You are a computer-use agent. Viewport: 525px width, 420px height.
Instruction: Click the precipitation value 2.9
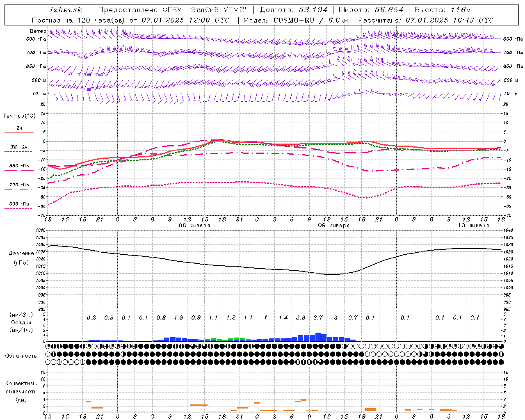coord(301,317)
